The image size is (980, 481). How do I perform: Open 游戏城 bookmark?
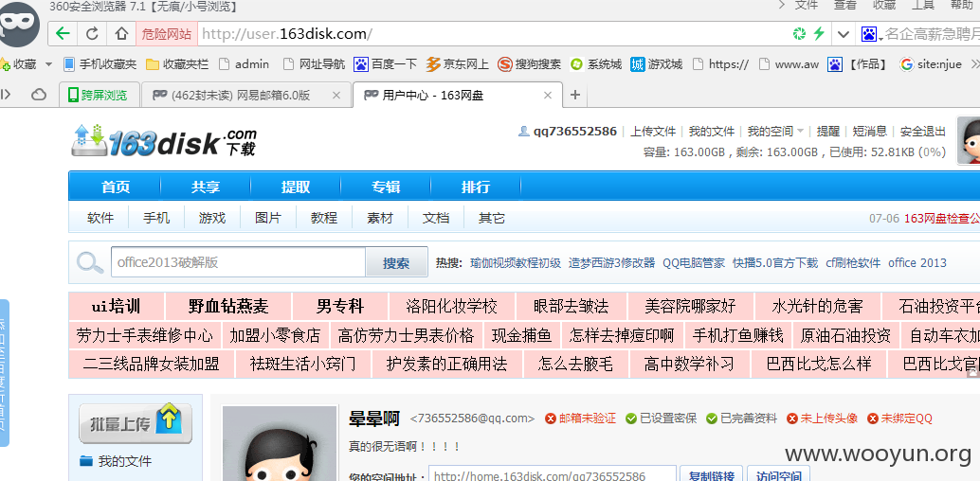tap(656, 63)
